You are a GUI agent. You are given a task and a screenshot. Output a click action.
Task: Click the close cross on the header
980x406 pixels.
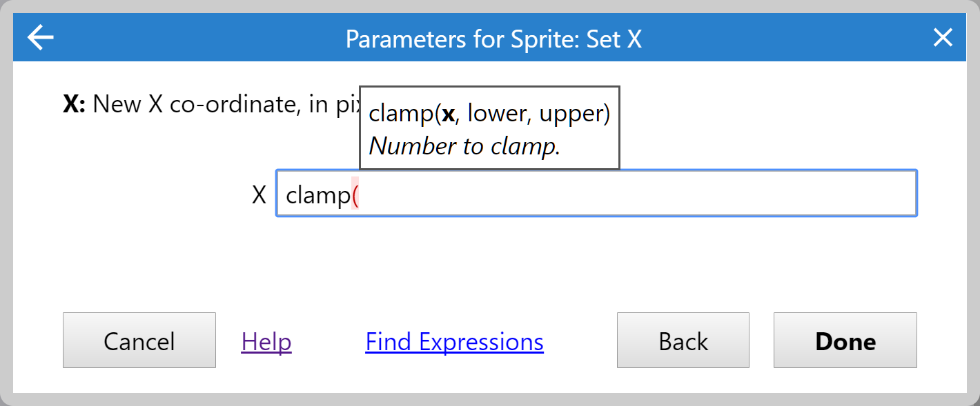click(943, 37)
